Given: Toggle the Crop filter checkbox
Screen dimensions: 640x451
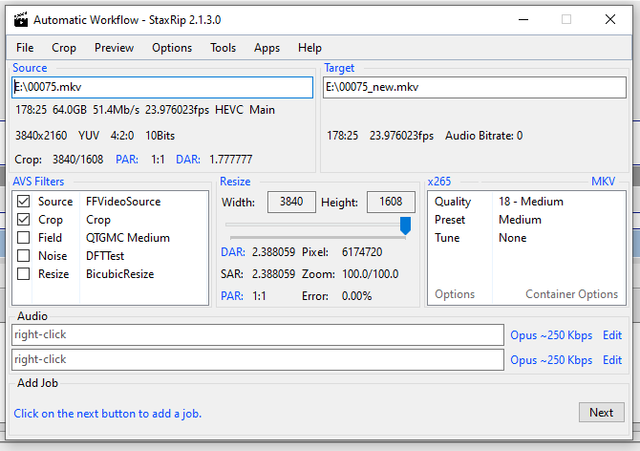Looking at the screenshot, I should (24, 220).
